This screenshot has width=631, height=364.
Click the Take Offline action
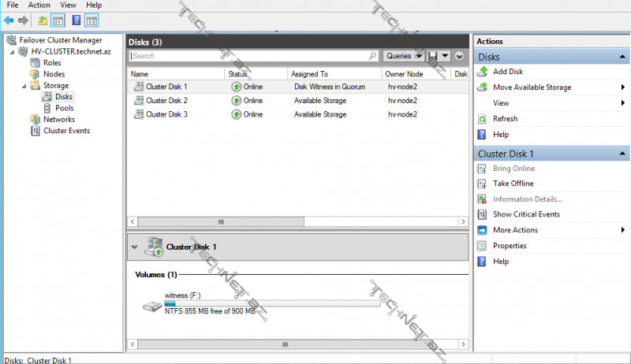pyautogui.click(x=513, y=184)
